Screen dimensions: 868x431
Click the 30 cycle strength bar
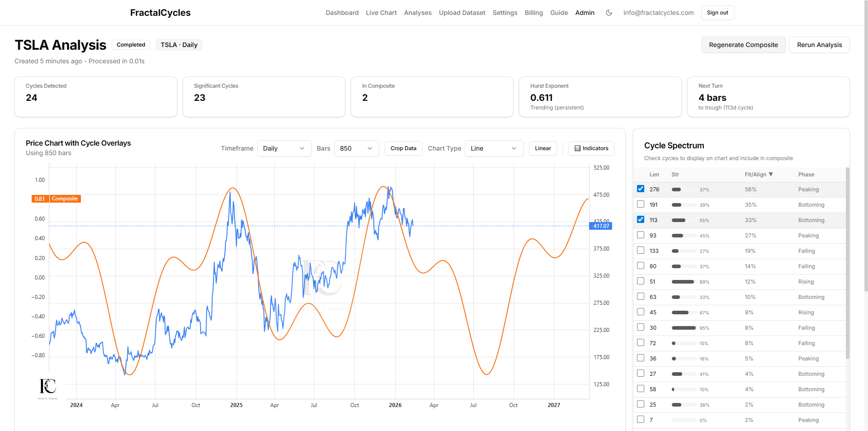tap(684, 328)
